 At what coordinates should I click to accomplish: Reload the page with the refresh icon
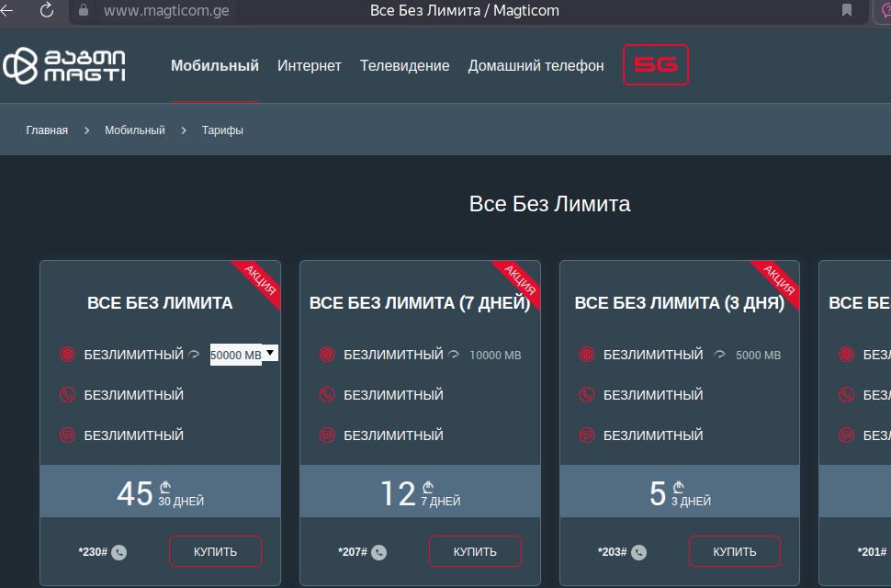pyautogui.click(x=47, y=10)
